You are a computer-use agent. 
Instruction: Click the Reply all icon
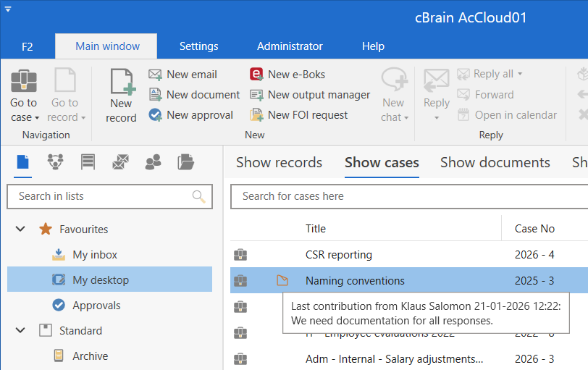[463, 75]
